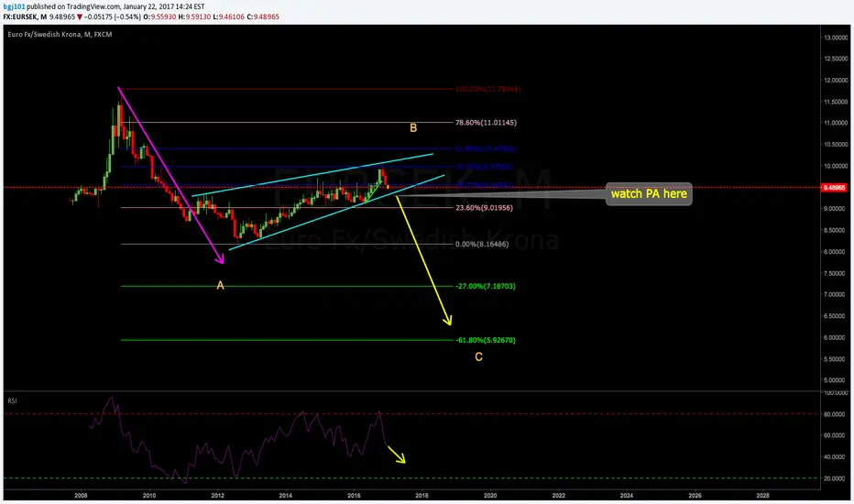Viewport: 854px width, 504px height.
Task: Click the '-27.00%(7.18703)' Fibonacci label
Action: [x=486, y=286]
